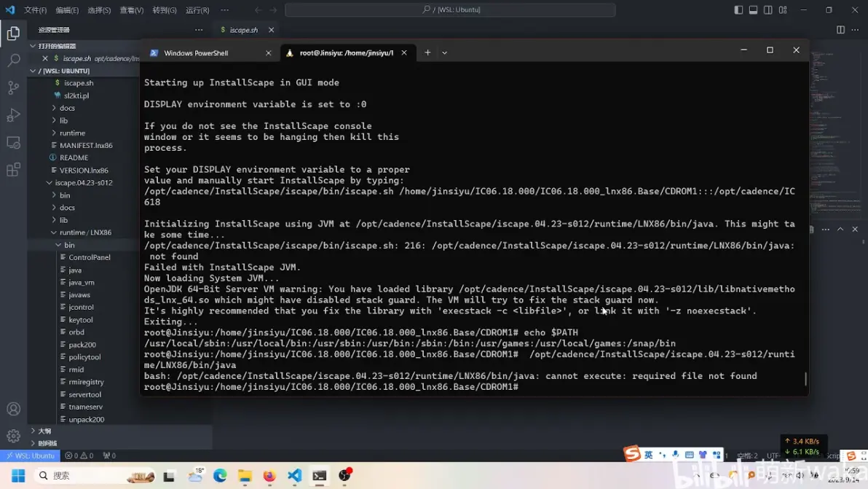This screenshot has width=868, height=489.
Task: Maximize the bottom panel with the up chevron
Action: pyautogui.click(x=840, y=230)
